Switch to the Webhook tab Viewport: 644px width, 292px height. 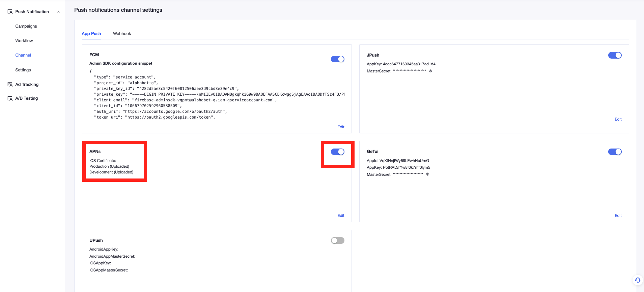pos(122,34)
